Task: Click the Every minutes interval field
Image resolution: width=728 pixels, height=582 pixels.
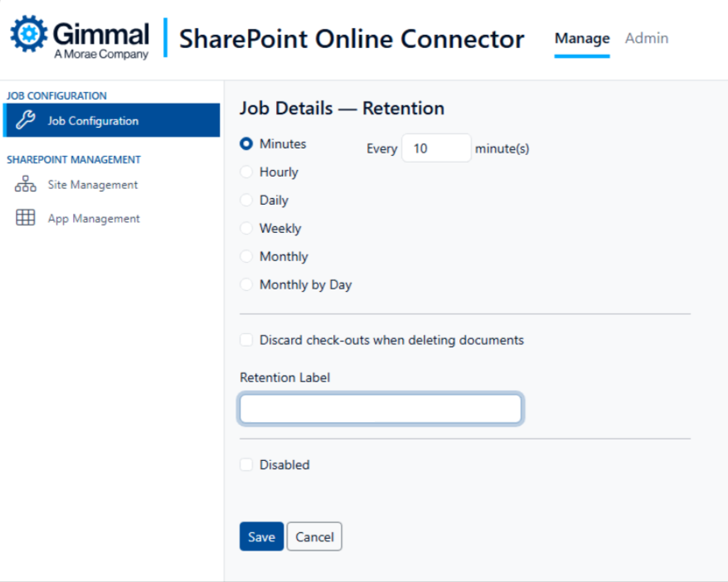Action: tap(436, 148)
